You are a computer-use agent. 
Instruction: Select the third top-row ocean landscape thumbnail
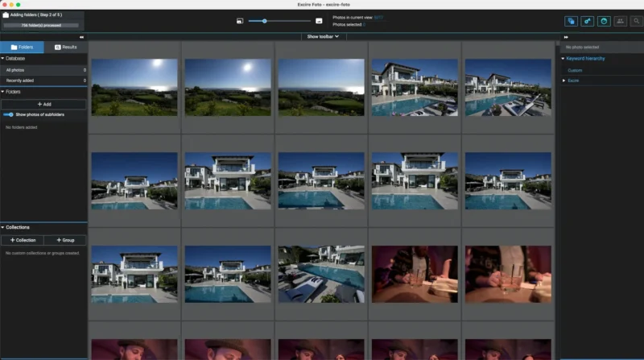(321, 87)
